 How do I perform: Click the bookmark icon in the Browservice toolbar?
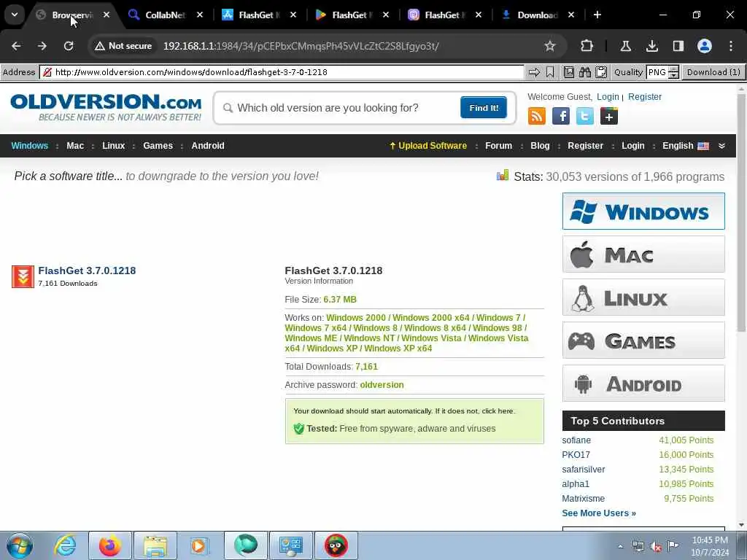point(550,72)
